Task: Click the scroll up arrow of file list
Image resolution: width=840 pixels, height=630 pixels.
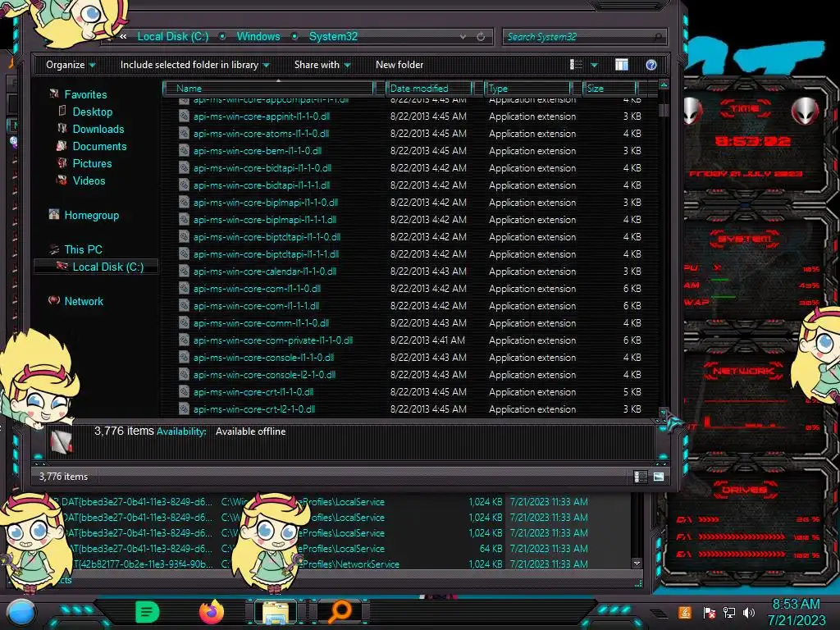Action: pyautogui.click(x=664, y=85)
